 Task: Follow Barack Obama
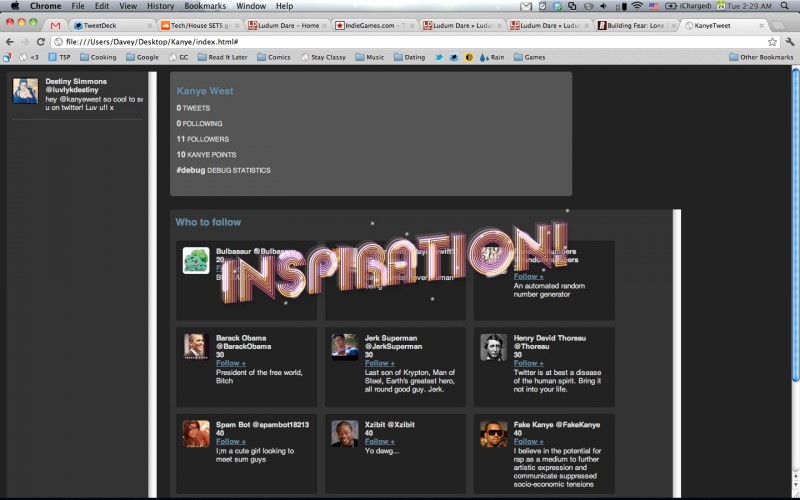point(231,363)
